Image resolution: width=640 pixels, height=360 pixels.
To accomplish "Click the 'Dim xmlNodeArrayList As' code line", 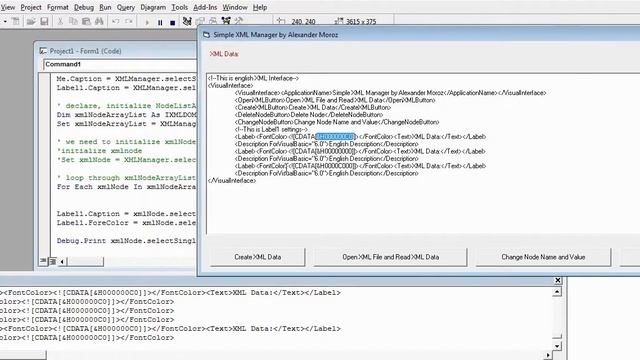I will coord(127,115).
